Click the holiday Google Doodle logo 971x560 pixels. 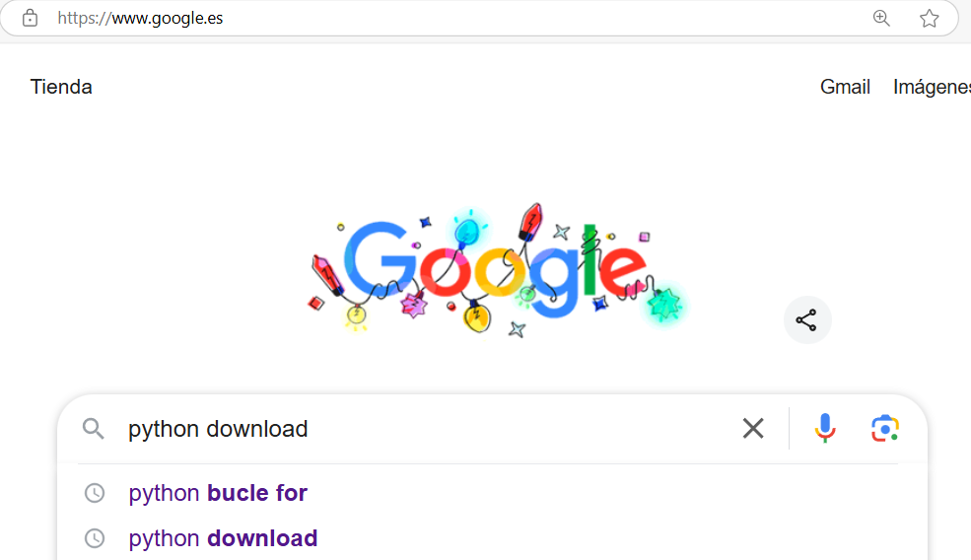tap(497, 271)
